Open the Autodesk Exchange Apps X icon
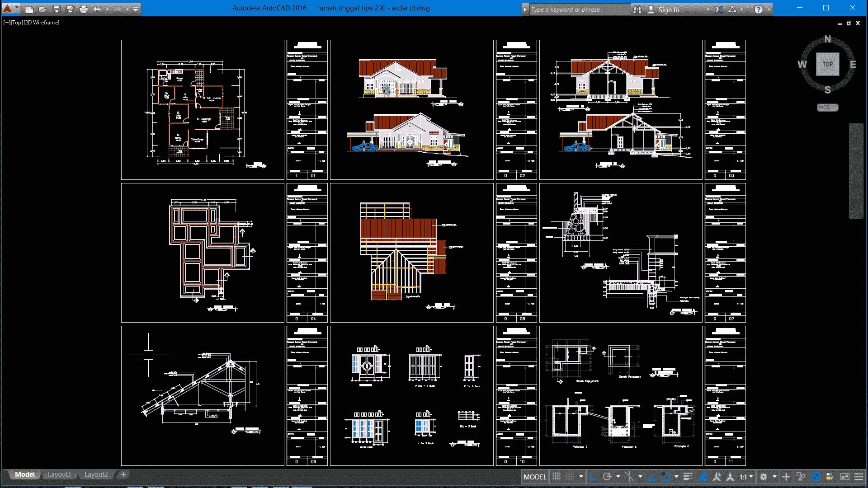The width and height of the screenshot is (868, 488). pyautogui.click(x=719, y=9)
